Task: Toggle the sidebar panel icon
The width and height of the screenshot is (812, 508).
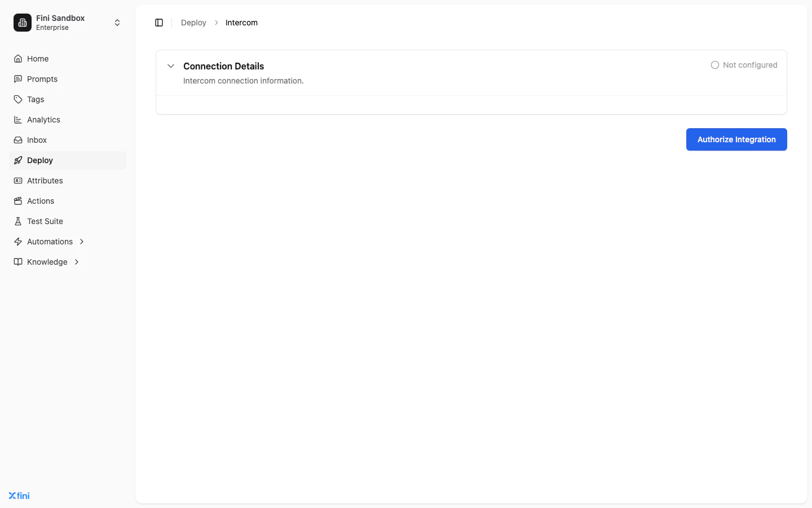Action: tap(159, 23)
